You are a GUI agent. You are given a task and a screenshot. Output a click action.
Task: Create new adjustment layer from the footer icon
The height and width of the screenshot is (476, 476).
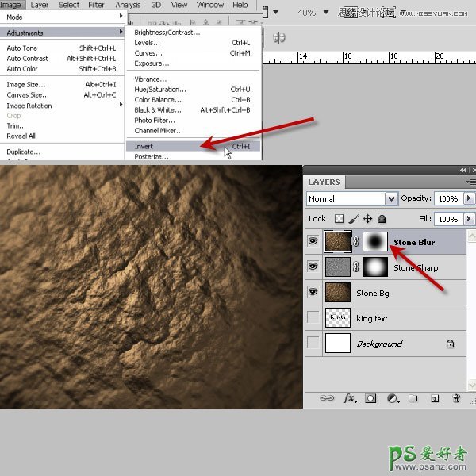click(391, 398)
